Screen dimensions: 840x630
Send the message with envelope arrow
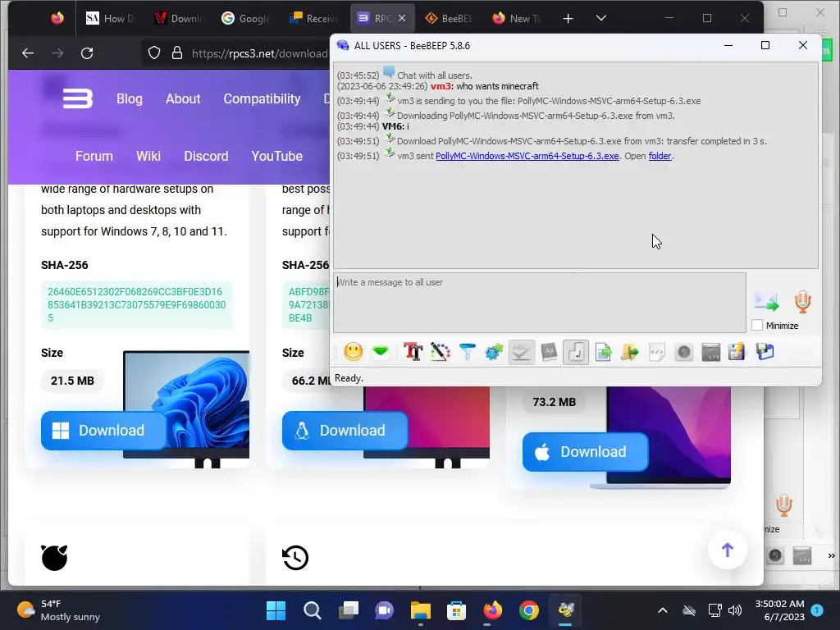point(767,302)
